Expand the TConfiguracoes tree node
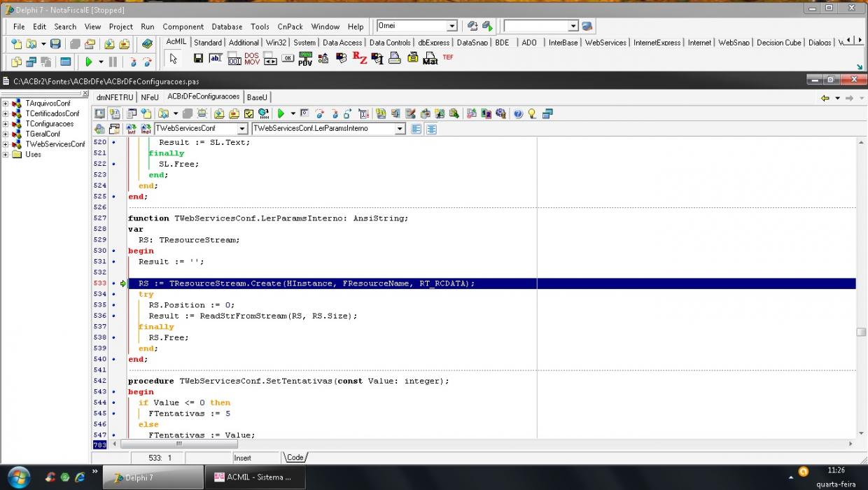Screen dimensions: 868x490 tap(5, 124)
